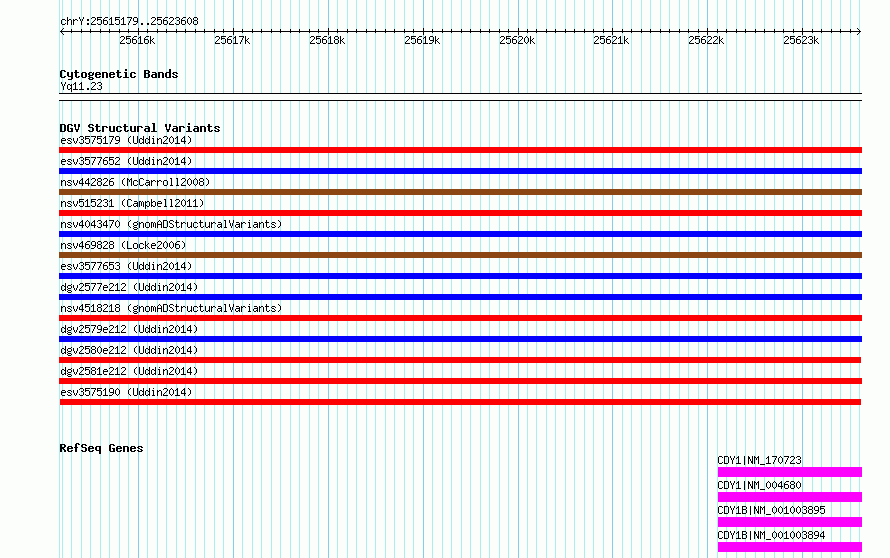Click the esv3577652 (Uddin2014) blue variant bar
Screen dimensions: 890x558
pos(460,171)
